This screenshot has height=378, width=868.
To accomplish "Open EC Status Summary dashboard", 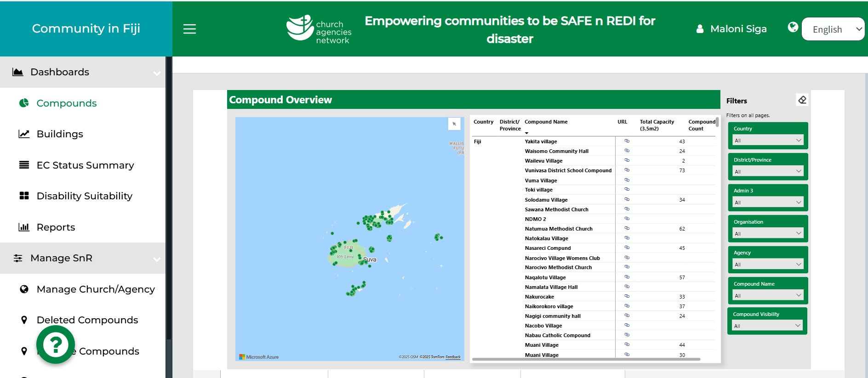I will click(86, 165).
